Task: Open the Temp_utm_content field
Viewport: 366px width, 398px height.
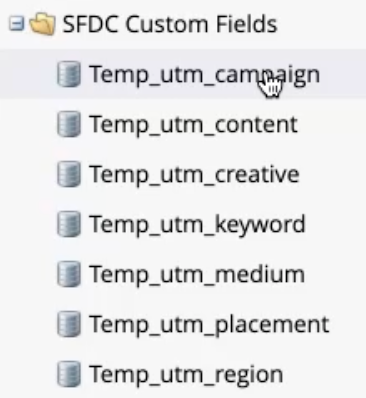Action: [193, 124]
